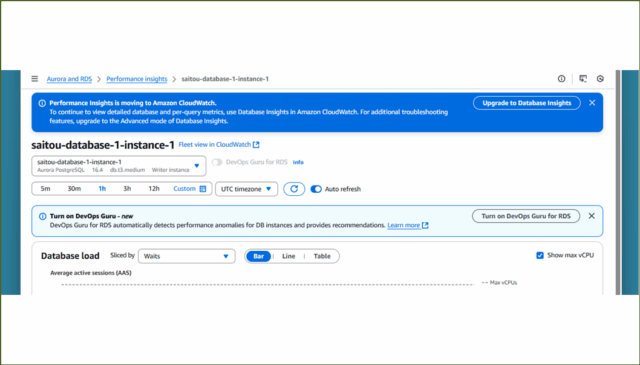This screenshot has width=640, height=365.
Task: Select the 1h time range
Action: tap(102, 189)
